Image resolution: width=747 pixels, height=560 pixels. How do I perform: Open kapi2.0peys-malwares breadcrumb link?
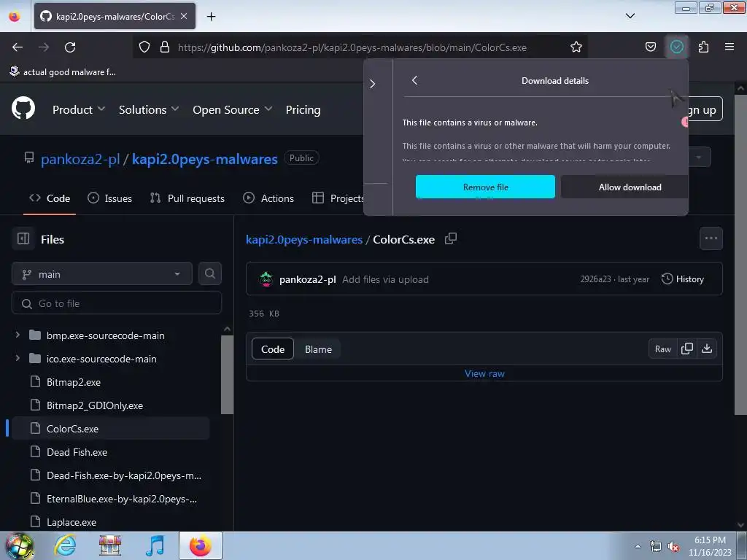[304, 239]
